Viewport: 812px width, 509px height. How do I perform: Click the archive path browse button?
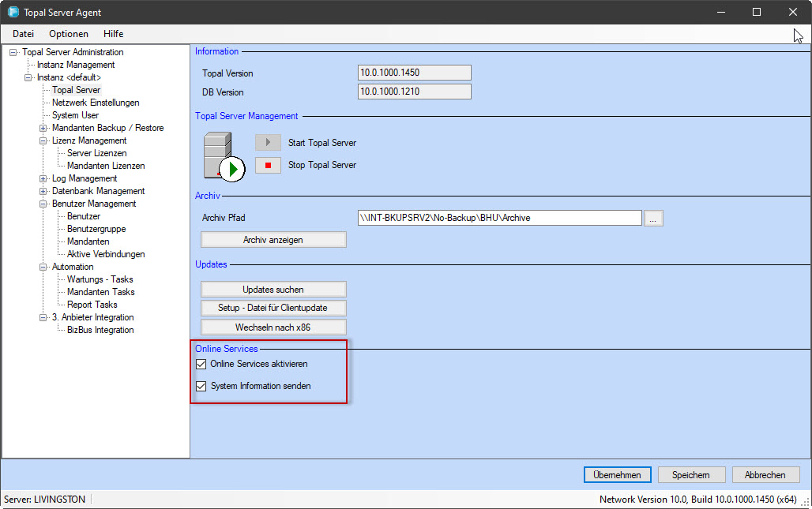click(653, 219)
